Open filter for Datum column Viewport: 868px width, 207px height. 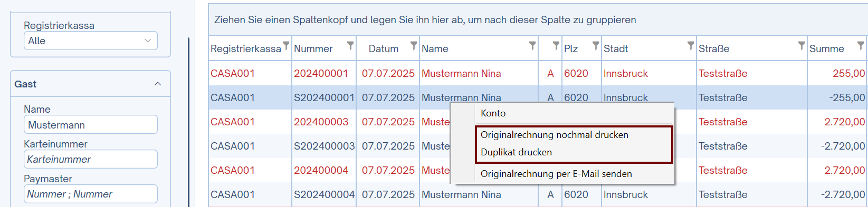pos(414,46)
